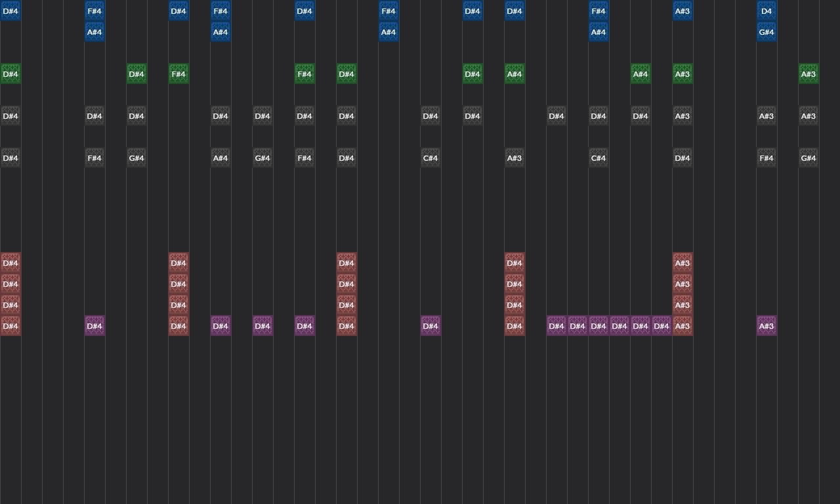Click green A#4 note beneath a blue D#4
The width and height of the screenshot is (840, 504).
coord(514,74)
